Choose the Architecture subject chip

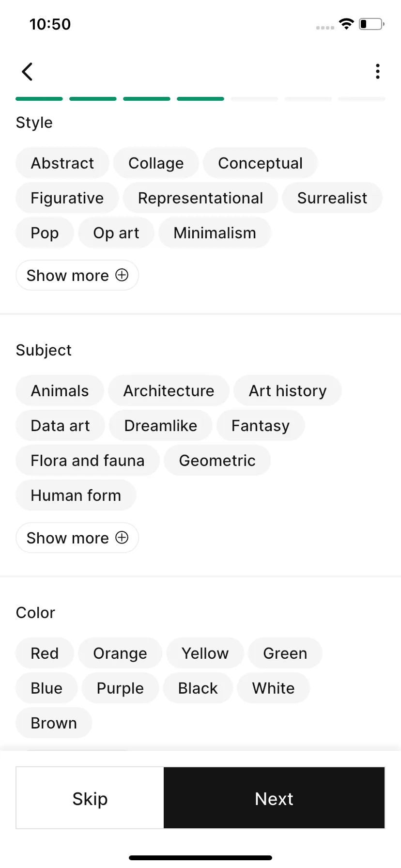pyautogui.click(x=169, y=391)
